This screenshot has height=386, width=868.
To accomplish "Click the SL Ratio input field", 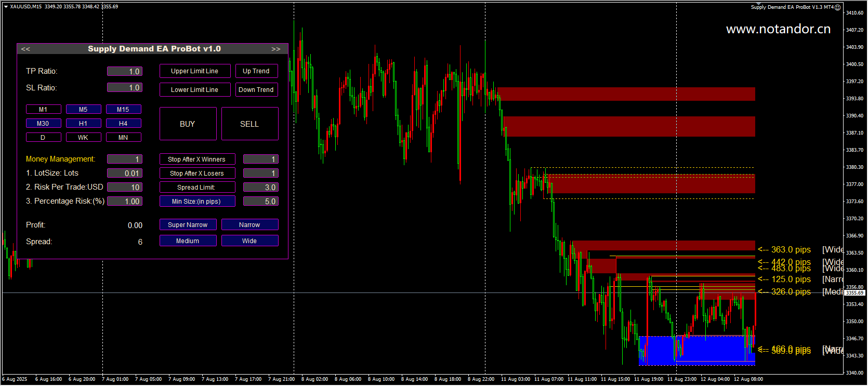I will [x=125, y=88].
